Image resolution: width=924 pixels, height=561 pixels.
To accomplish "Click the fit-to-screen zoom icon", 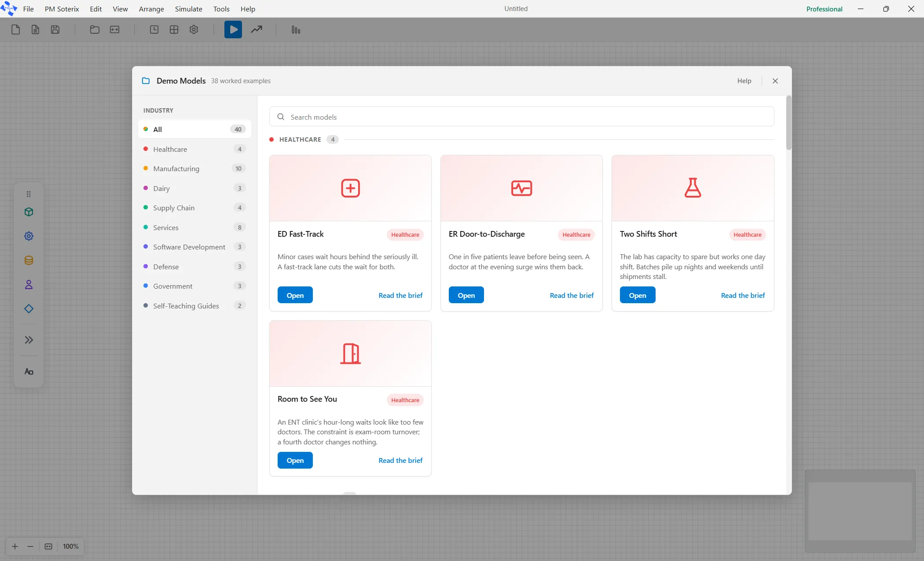I will click(48, 546).
